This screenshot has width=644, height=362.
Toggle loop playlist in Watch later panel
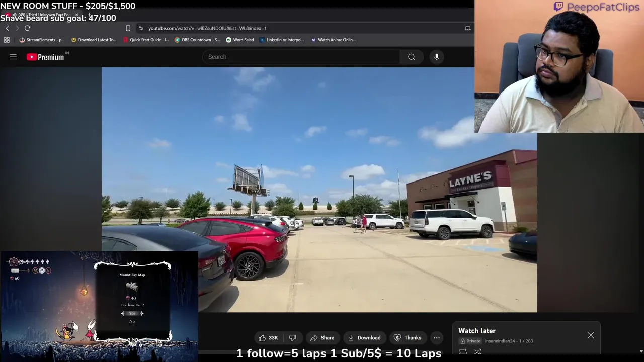(463, 352)
